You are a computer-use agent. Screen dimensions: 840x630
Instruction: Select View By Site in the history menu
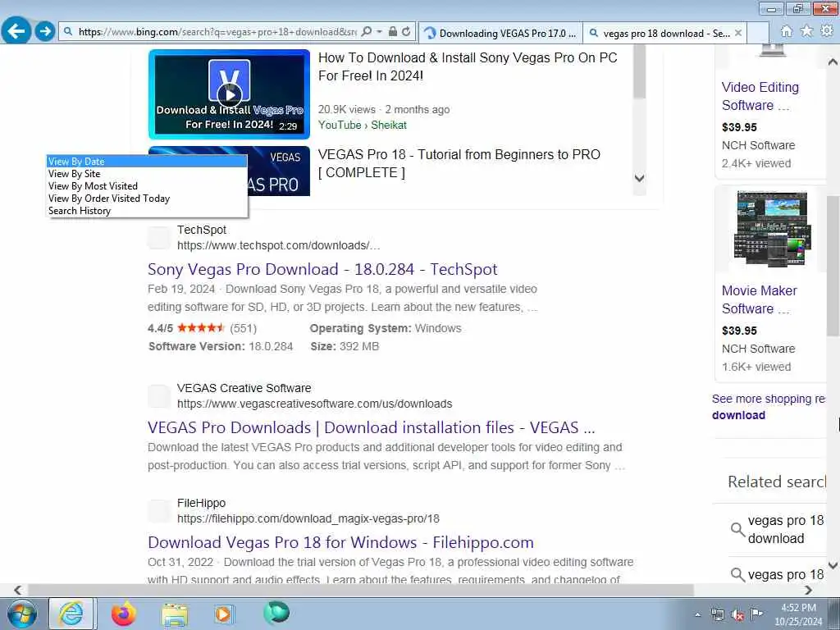(147, 174)
